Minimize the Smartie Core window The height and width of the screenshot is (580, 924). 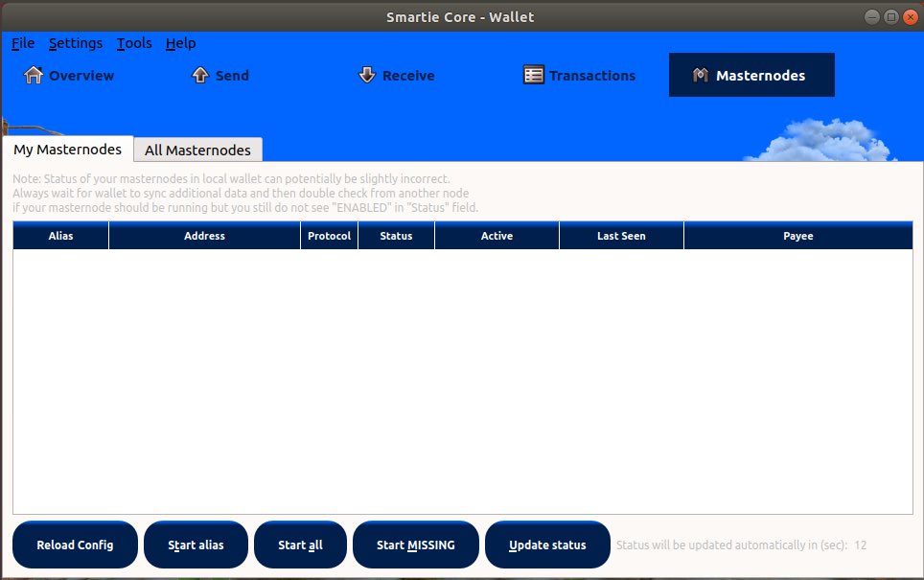click(x=872, y=17)
